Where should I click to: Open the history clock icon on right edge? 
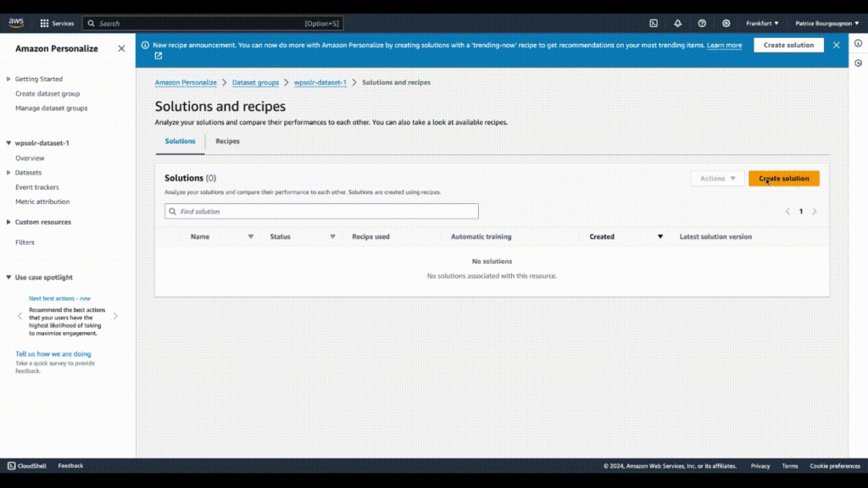pos(858,63)
